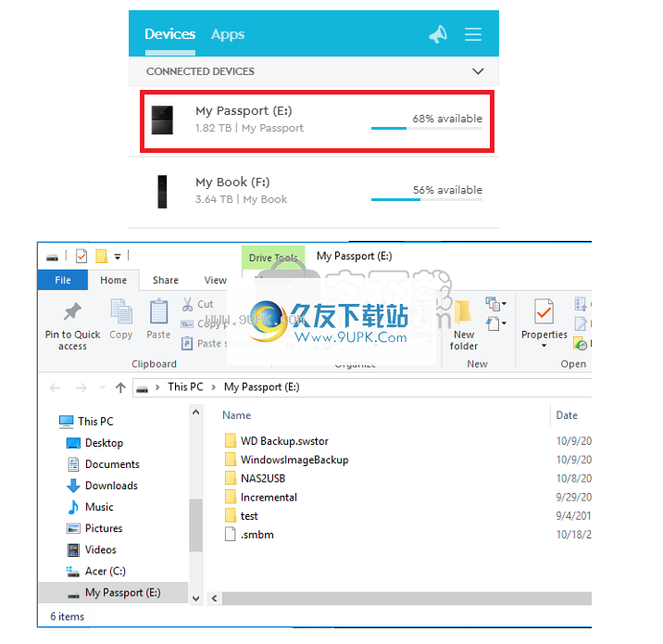Open drive Properties
This screenshot has width=663, height=644.
point(544,319)
